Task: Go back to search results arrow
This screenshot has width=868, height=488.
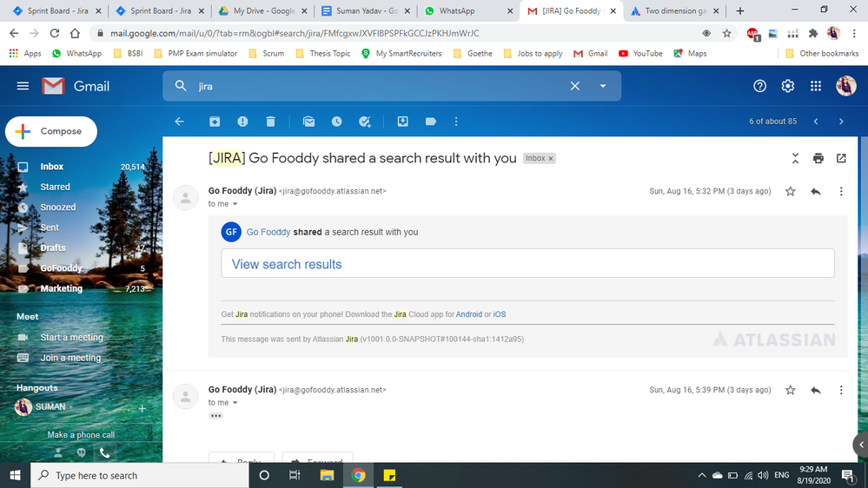Action: [179, 122]
